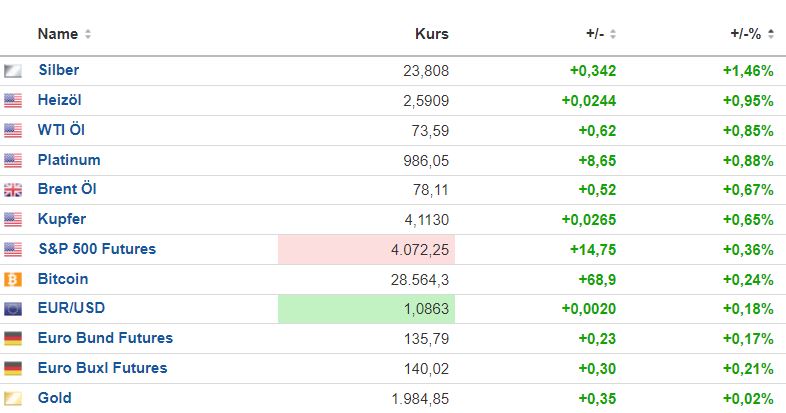Viewport: 786px width, 413px height.
Task: Click the orange Bitcoin logo icon
Action: click(x=13, y=279)
